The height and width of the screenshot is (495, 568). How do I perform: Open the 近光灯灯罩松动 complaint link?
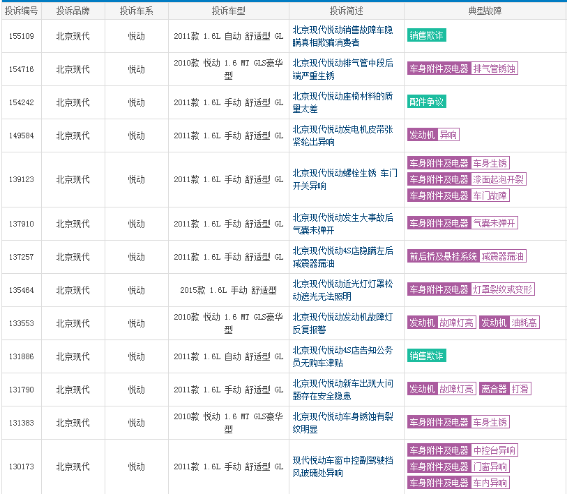click(343, 290)
